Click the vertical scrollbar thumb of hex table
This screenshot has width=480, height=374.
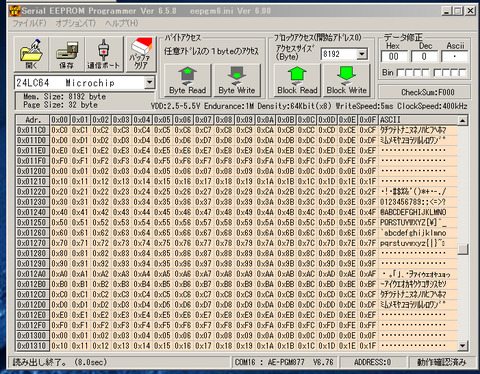point(463,249)
